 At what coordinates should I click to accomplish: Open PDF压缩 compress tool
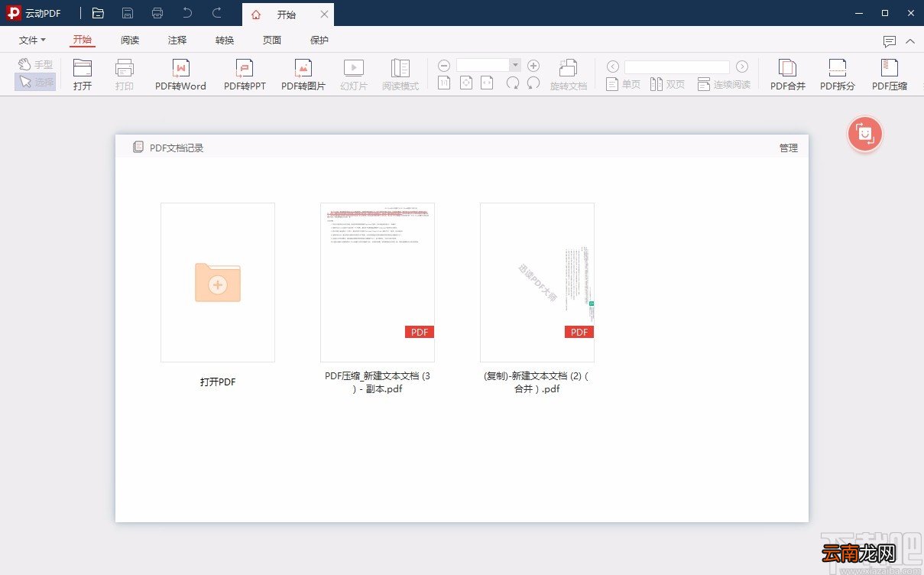point(890,75)
